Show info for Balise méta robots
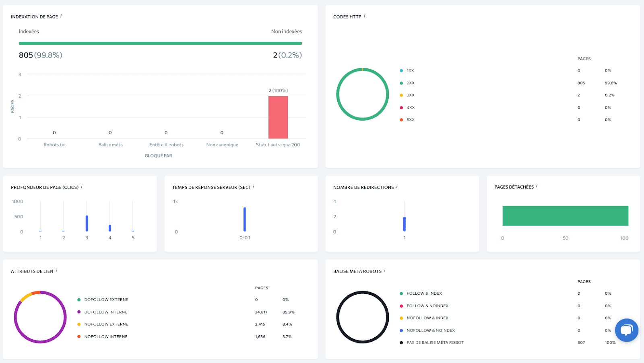644x363 pixels. (385, 271)
